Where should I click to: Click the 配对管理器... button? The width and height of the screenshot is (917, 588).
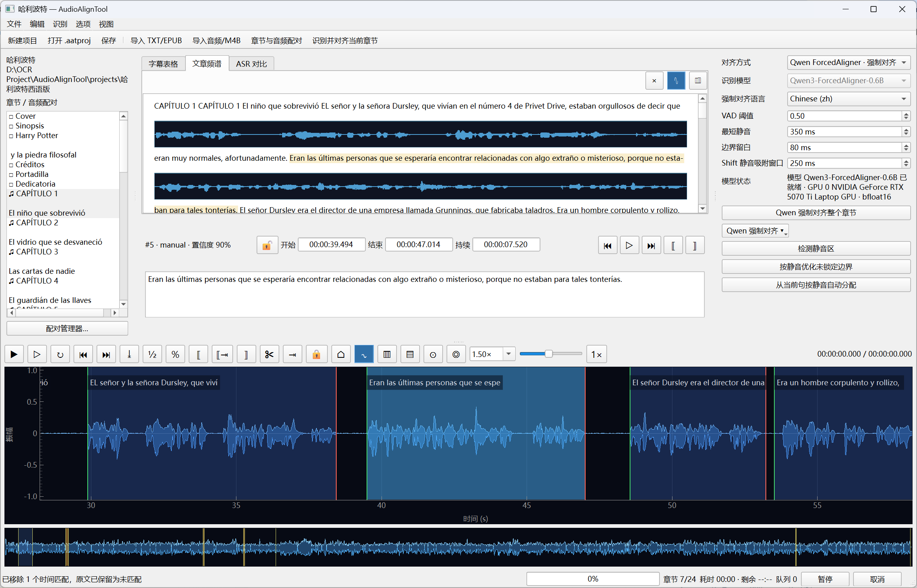(x=67, y=329)
